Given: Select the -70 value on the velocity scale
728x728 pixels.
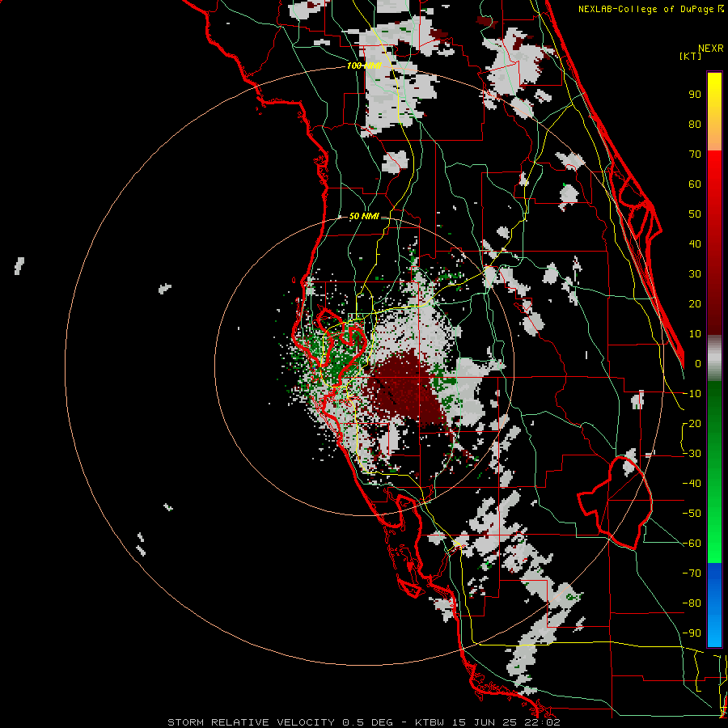Looking at the screenshot, I should [692, 574].
